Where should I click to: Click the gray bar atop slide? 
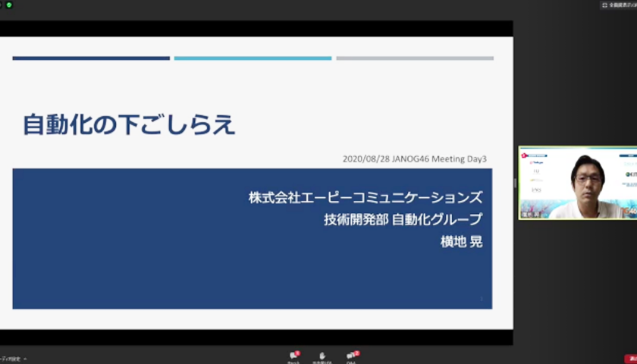point(415,58)
